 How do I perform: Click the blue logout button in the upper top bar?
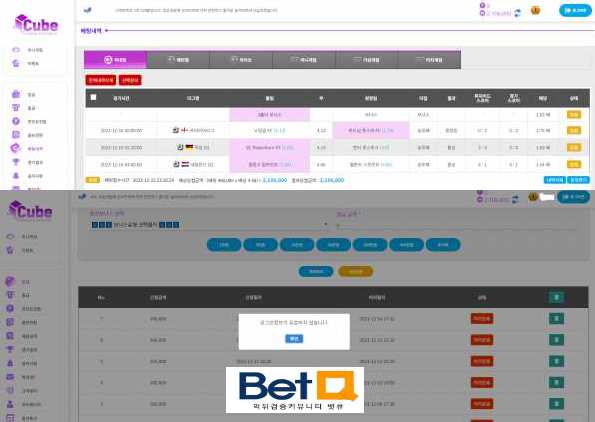click(575, 11)
